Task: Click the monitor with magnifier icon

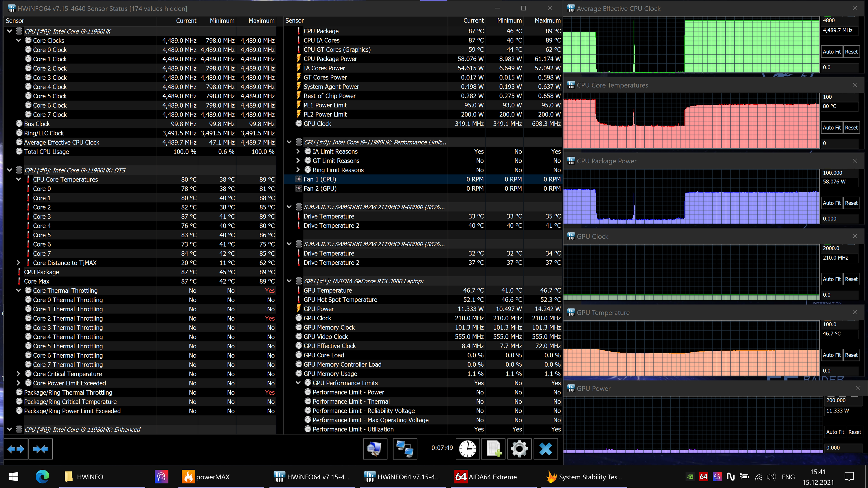Action: coord(375,449)
